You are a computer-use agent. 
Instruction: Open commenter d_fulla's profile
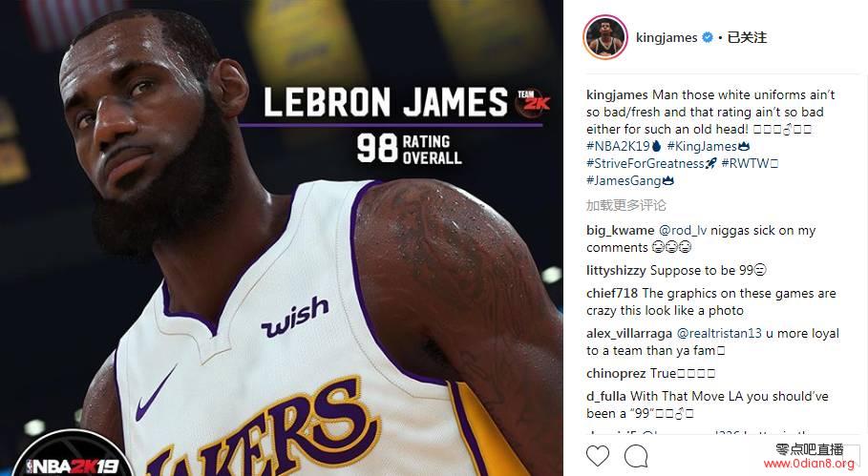tap(606, 397)
